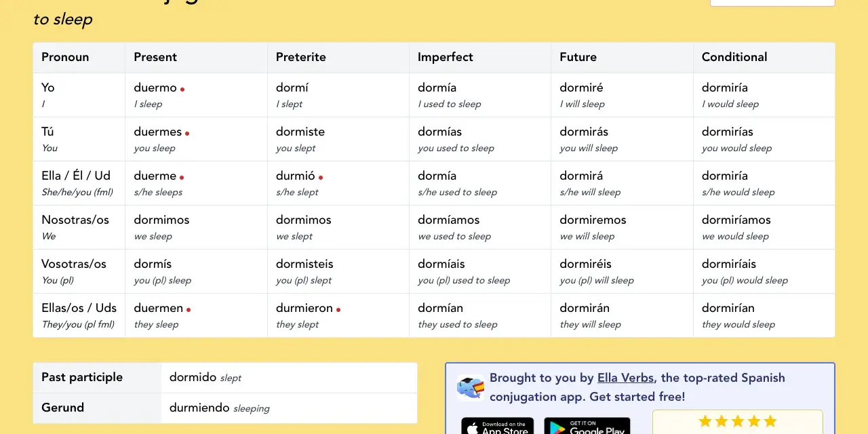Click the red dot after duermen
Viewport: 868px width, 434px height.
coord(189,310)
